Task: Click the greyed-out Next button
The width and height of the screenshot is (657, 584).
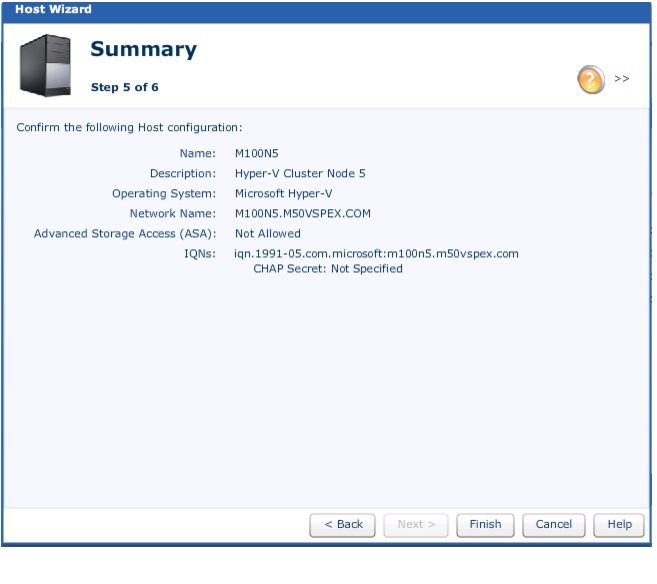Action: [x=416, y=525]
